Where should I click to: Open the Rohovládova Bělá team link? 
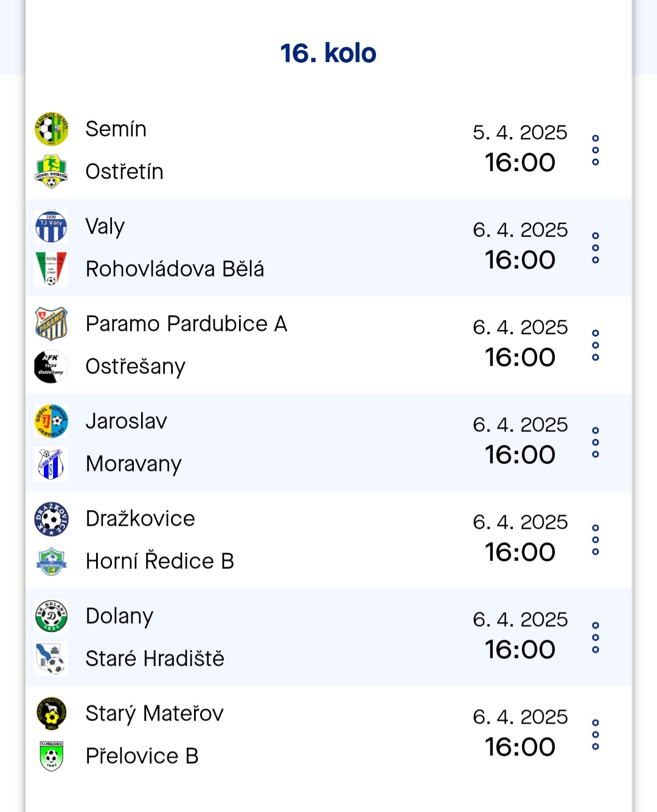click(175, 269)
